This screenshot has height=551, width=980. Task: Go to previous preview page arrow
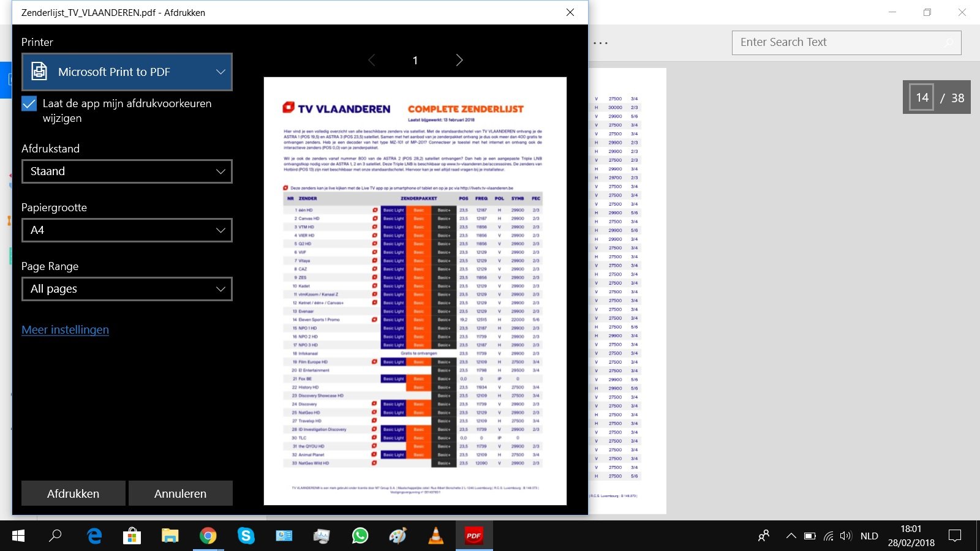(x=371, y=60)
